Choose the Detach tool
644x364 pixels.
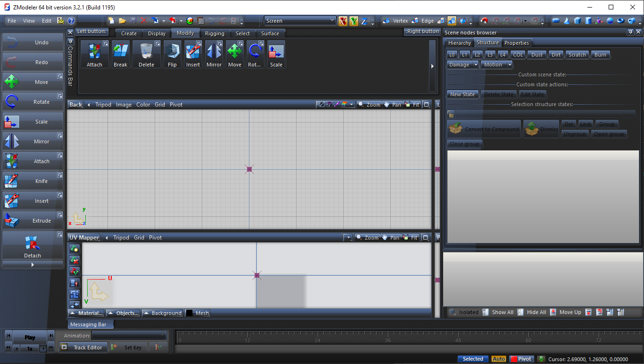click(x=33, y=245)
